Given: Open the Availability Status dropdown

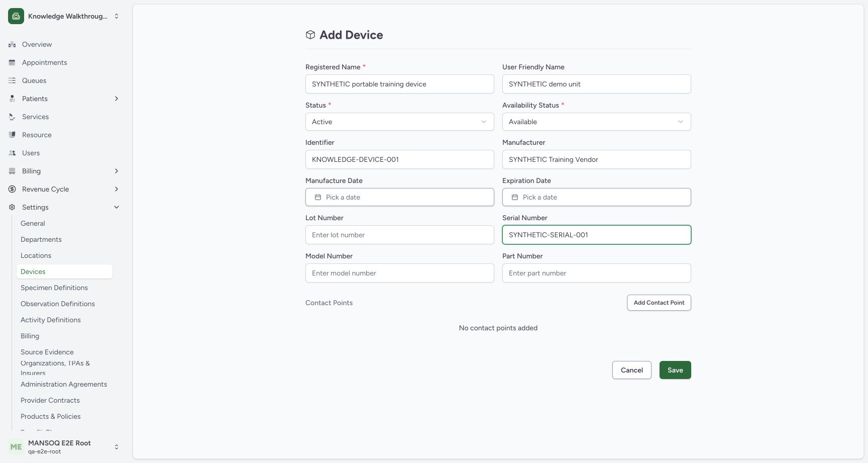Looking at the screenshot, I should [597, 122].
